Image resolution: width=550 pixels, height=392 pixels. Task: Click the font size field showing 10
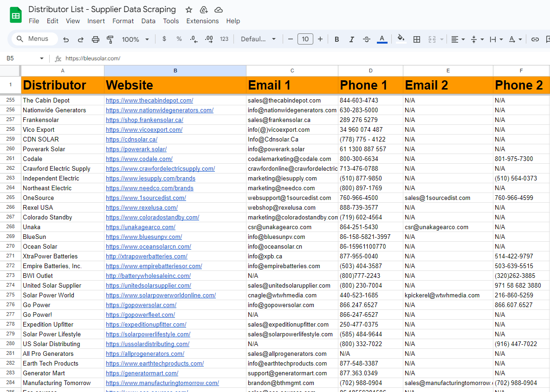tap(305, 39)
